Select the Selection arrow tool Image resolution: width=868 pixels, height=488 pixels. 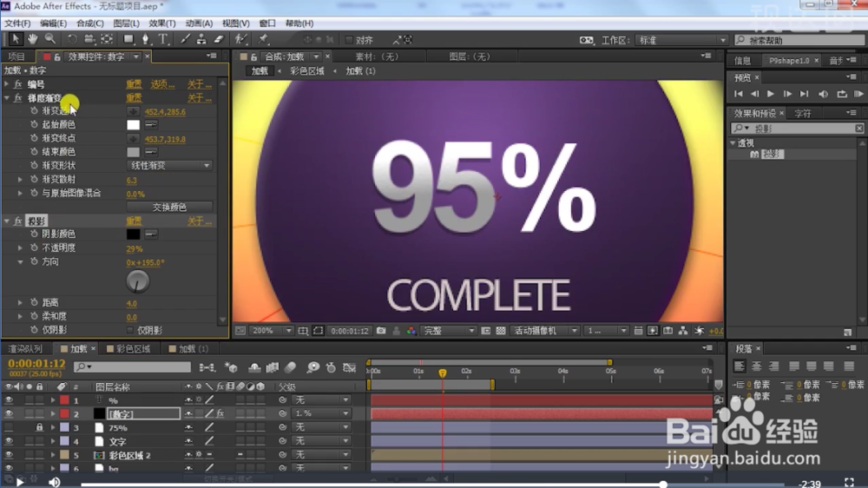tap(15, 39)
